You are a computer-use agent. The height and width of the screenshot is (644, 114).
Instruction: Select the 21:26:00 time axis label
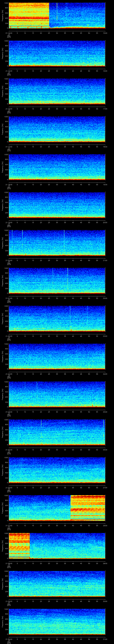pyautogui.click(x=9, y=487)
